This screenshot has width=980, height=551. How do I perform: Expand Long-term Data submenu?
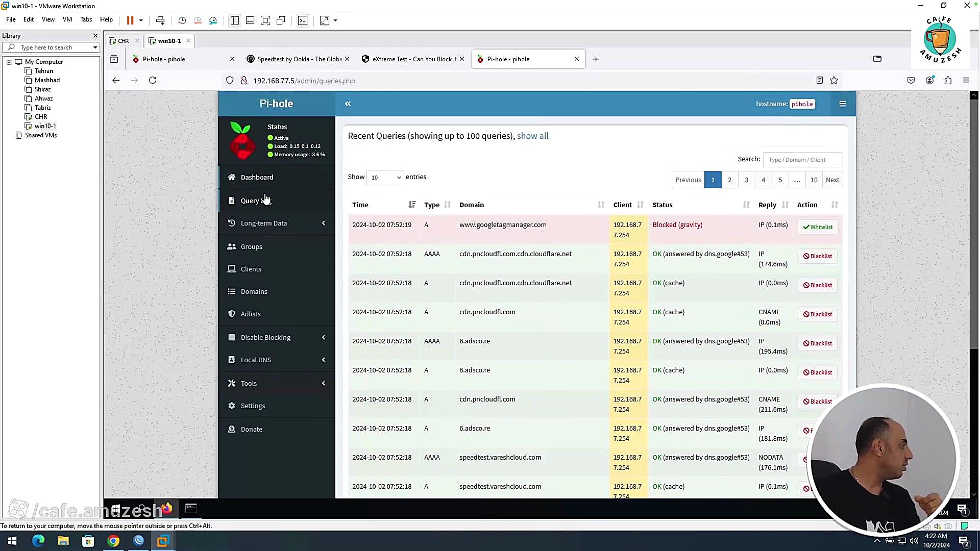click(x=276, y=223)
